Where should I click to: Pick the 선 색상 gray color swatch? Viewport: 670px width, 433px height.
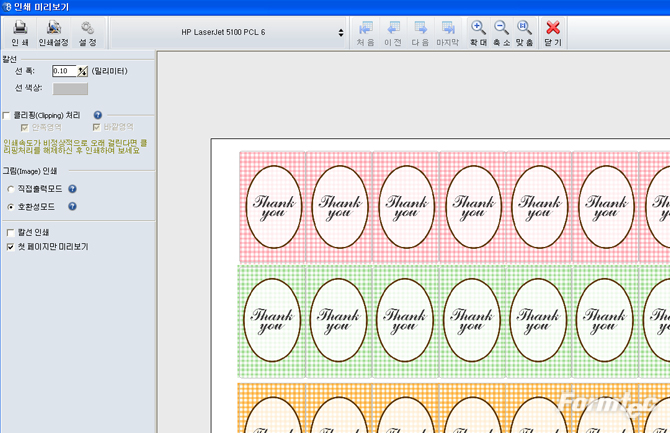[x=70, y=88]
